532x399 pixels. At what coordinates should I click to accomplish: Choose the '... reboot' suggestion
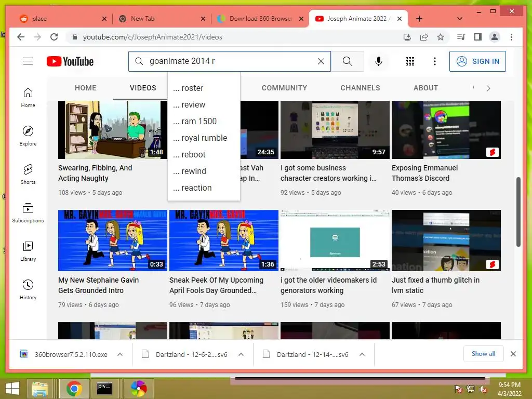click(x=204, y=154)
